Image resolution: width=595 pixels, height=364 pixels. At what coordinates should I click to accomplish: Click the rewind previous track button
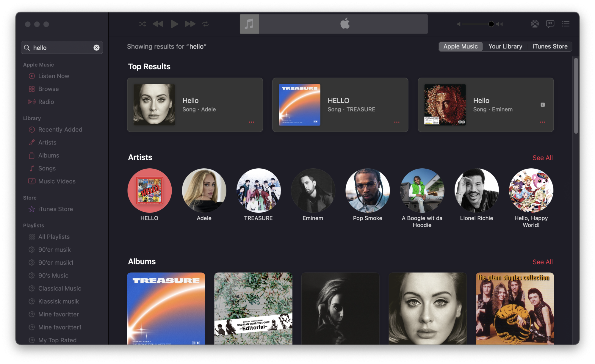click(x=158, y=24)
